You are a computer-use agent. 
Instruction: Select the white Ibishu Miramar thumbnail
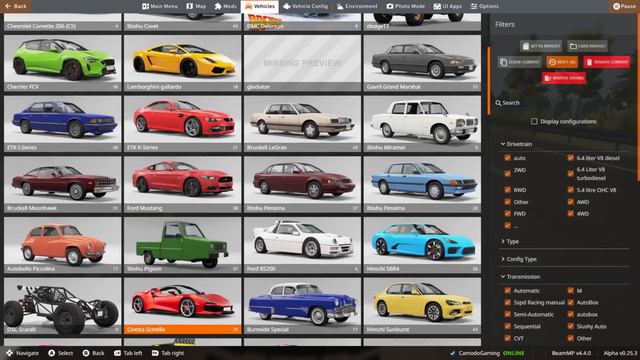pyautogui.click(x=422, y=124)
